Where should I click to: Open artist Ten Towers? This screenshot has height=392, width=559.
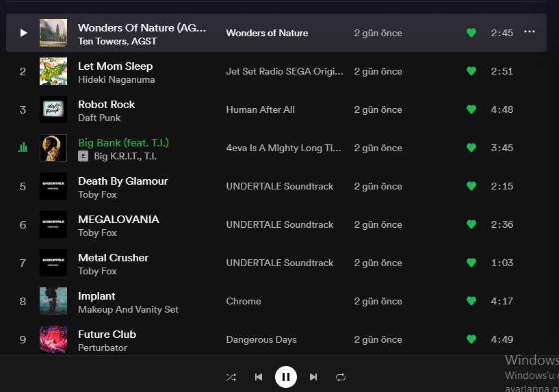103,41
